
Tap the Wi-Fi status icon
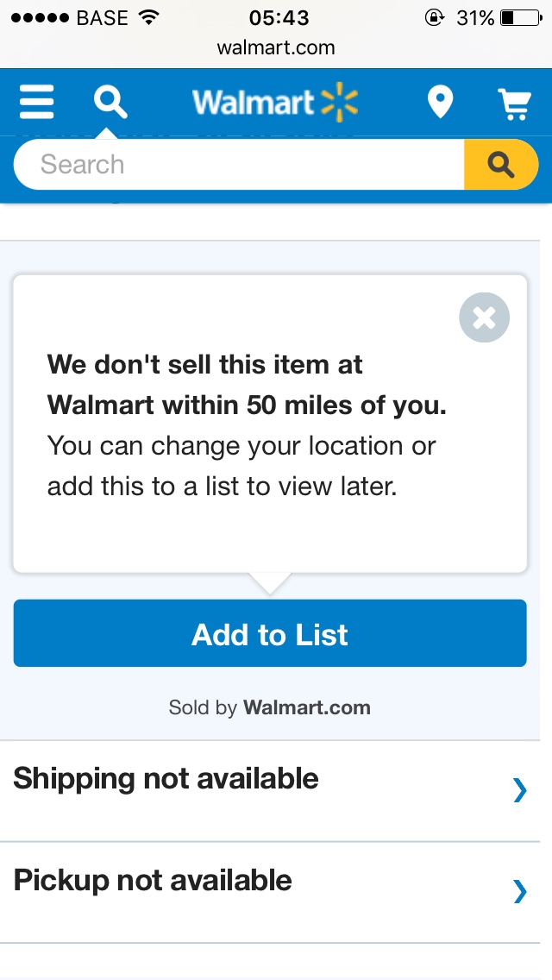(148, 17)
